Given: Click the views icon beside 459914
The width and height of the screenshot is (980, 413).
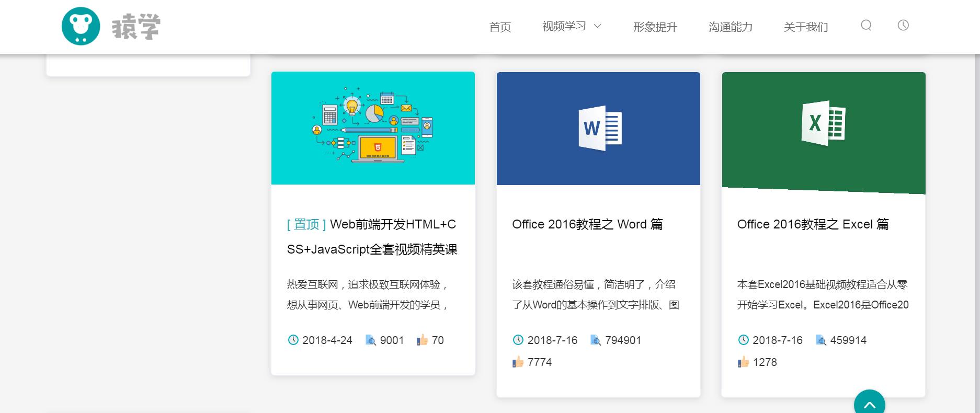Looking at the screenshot, I should (821, 340).
